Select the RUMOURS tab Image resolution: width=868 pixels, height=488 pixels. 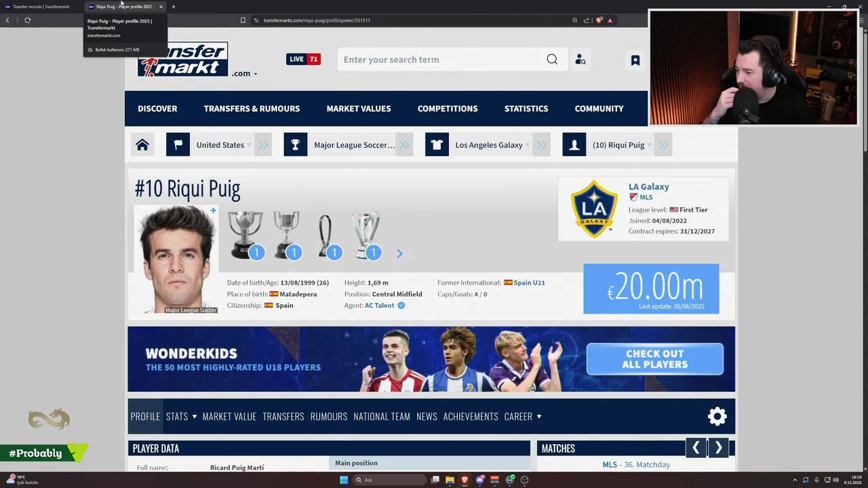pyautogui.click(x=329, y=416)
